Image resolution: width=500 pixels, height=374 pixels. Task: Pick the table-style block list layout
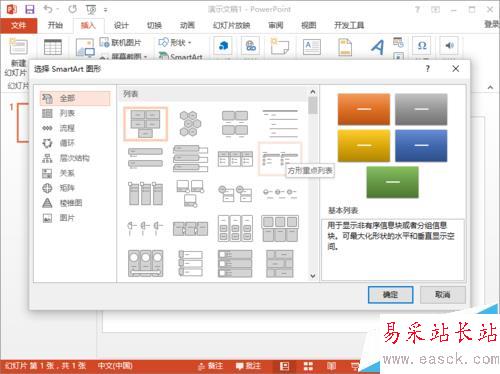tap(280, 264)
